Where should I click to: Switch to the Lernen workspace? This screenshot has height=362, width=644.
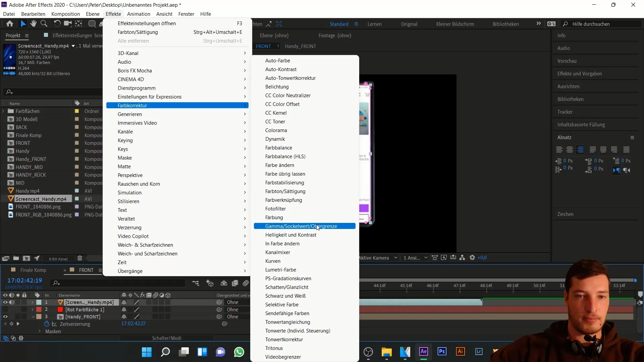coord(374,24)
